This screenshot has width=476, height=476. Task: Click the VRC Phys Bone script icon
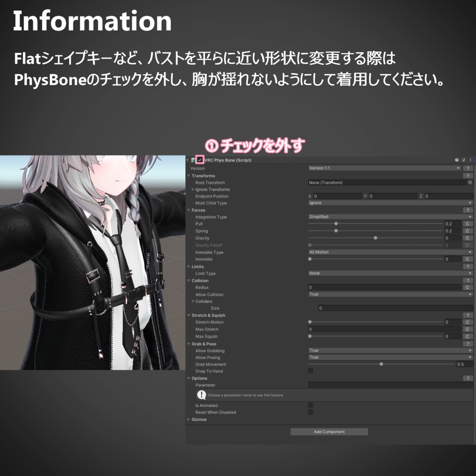click(194, 160)
